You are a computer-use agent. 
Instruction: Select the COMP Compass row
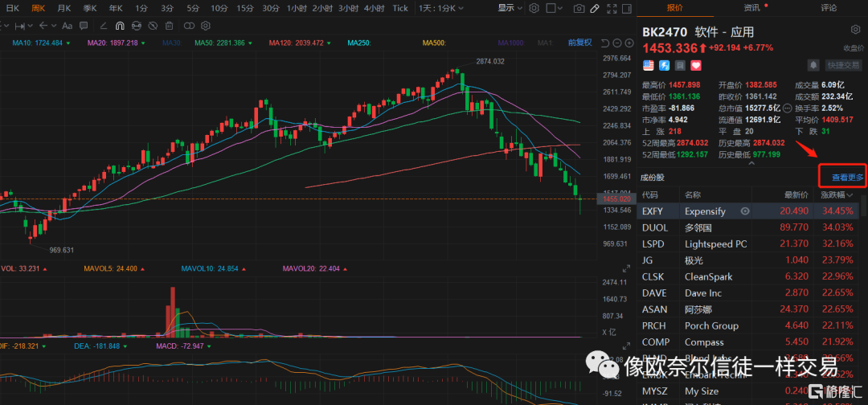[x=749, y=342]
